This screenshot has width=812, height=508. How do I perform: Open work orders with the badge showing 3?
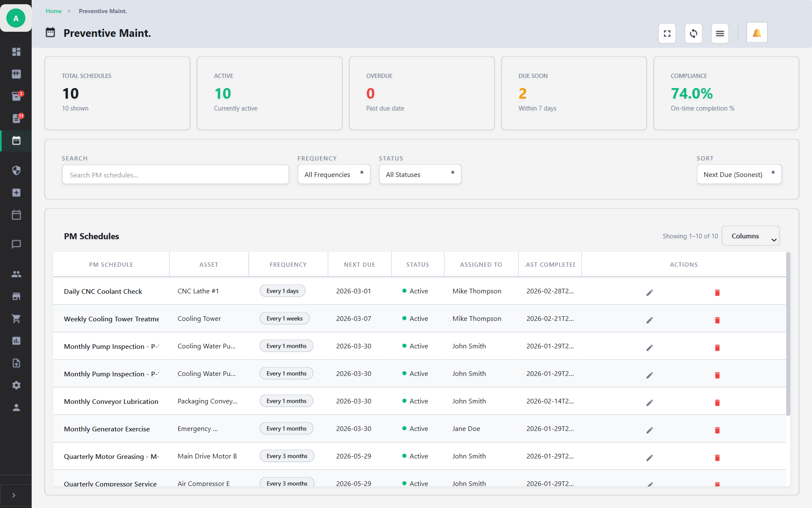pyautogui.click(x=16, y=96)
